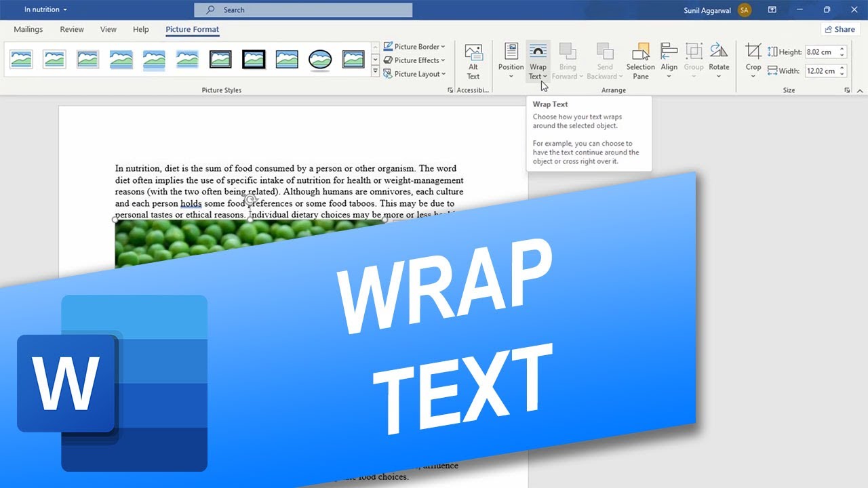Switch to the Review tab
Viewport: 868px width, 488px height.
[x=72, y=29]
